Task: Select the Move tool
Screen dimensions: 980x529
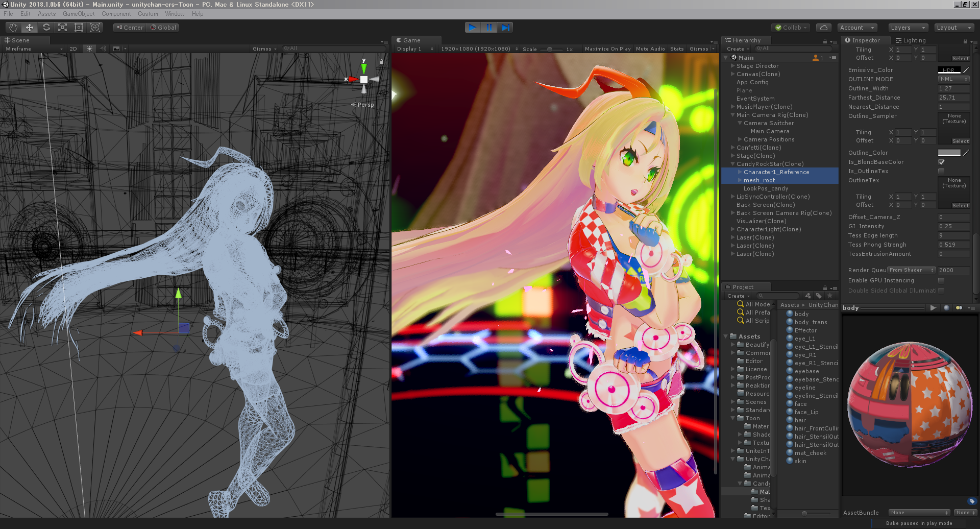Action: click(30, 28)
